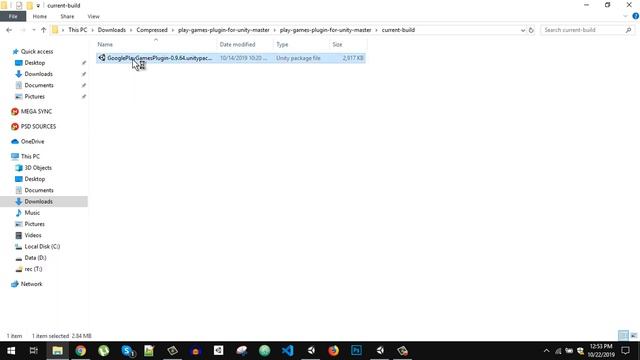Open MEGA SYNC in navigation pane
The image size is (640, 360).
pos(36,111)
